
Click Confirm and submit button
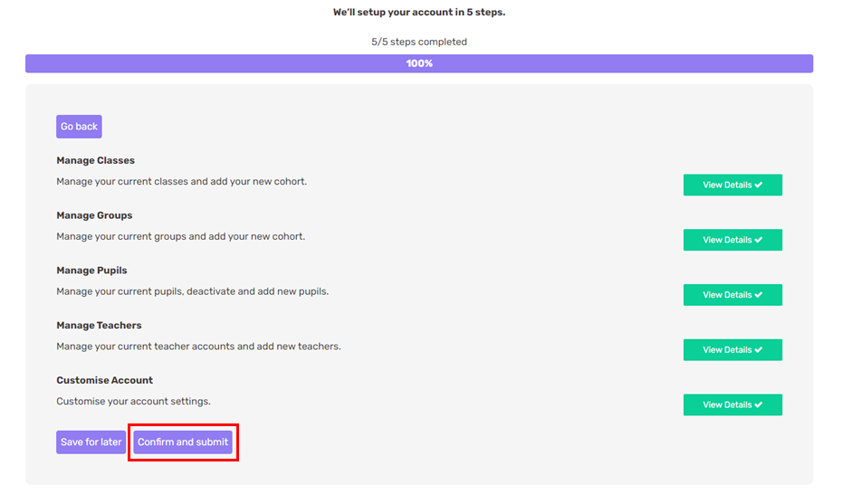[x=183, y=442]
